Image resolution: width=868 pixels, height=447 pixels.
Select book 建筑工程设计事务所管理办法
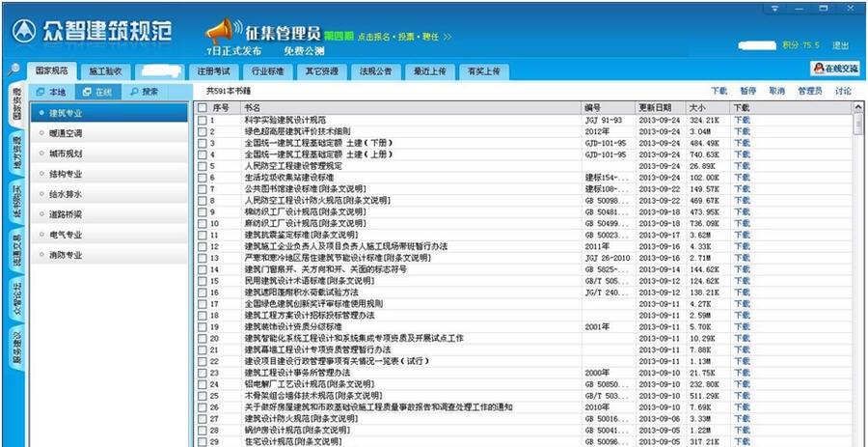click(x=297, y=373)
